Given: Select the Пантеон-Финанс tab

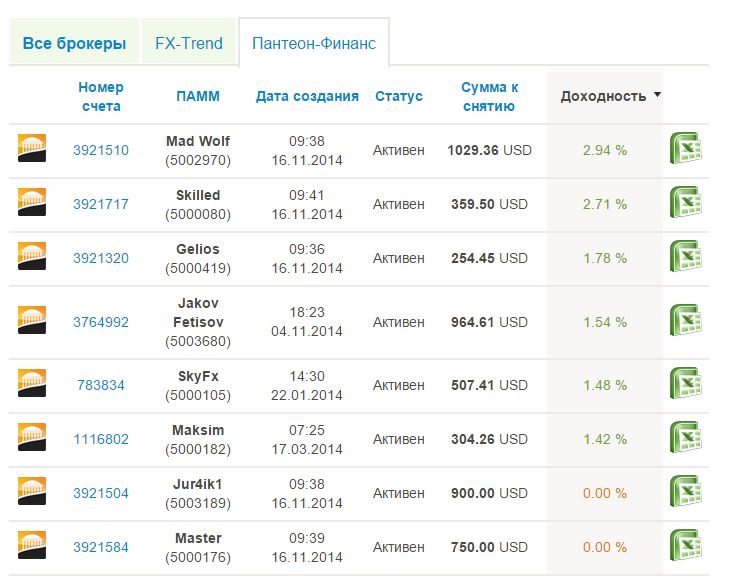Looking at the screenshot, I should (x=314, y=43).
